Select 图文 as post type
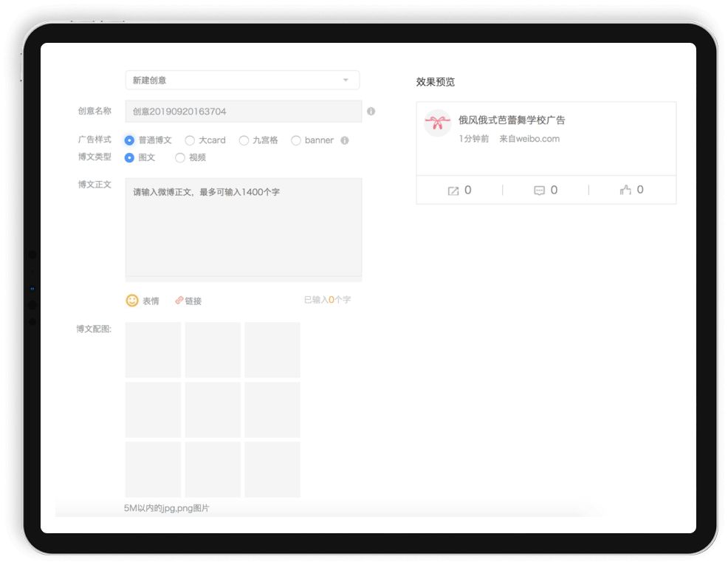Image resolution: width=728 pixels, height=565 pixels. (130, 157)
